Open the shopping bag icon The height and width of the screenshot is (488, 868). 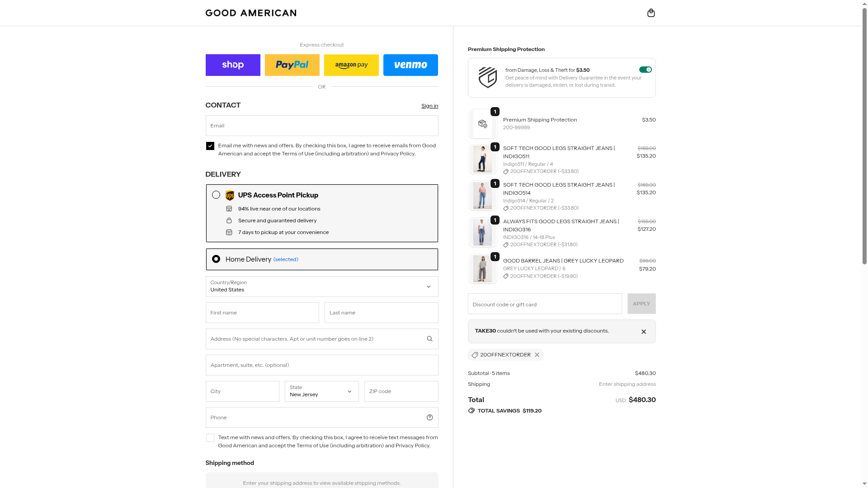(651, 13)
